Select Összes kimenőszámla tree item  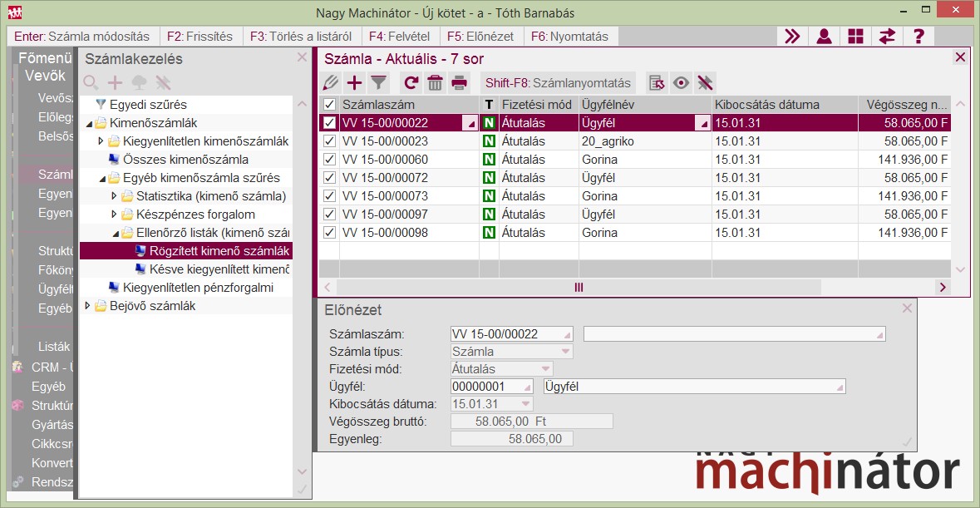(x=185, y=160)
